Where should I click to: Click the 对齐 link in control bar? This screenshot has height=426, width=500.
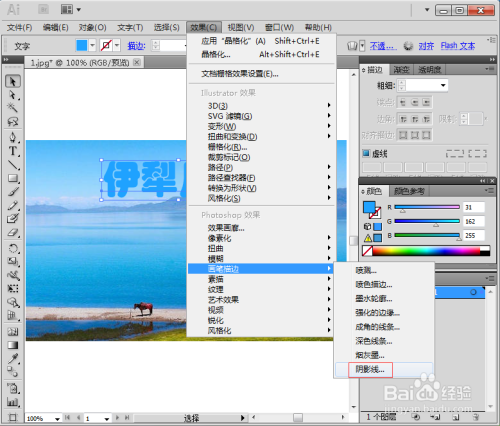click(426, 46)
